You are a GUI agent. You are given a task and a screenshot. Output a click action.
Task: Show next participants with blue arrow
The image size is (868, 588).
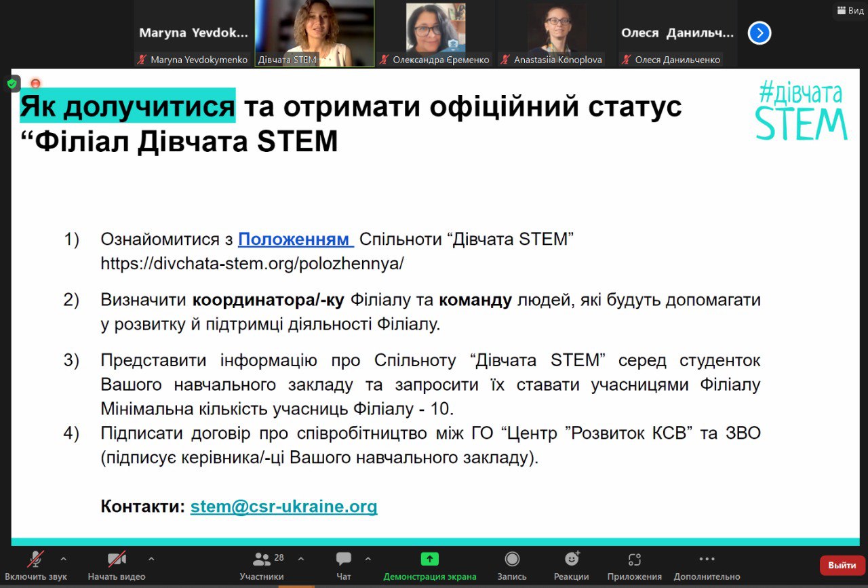pyautogui.click(x=759, y=33)
